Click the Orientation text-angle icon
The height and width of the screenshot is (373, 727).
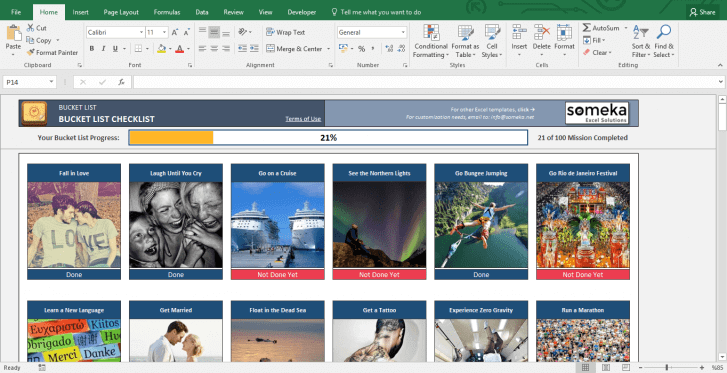pyautogui.click(x=242, y=32)
